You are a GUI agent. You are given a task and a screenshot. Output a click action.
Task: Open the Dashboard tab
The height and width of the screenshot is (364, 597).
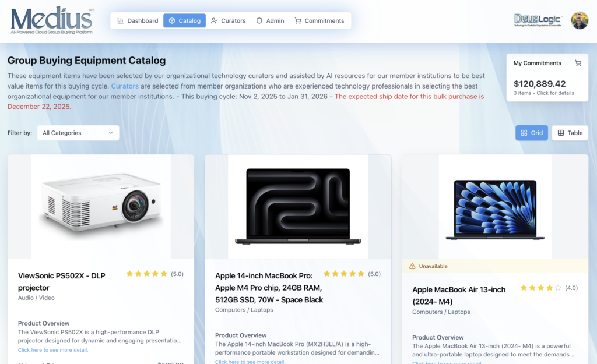(x=138, y=20)
